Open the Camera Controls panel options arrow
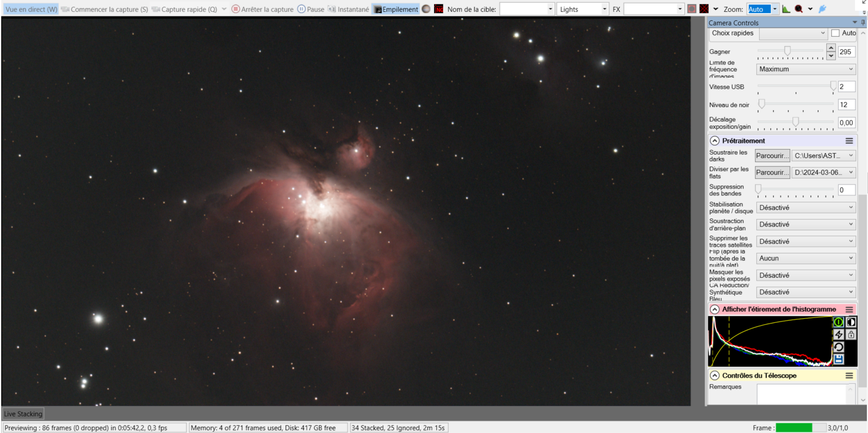 click(855, 23)
